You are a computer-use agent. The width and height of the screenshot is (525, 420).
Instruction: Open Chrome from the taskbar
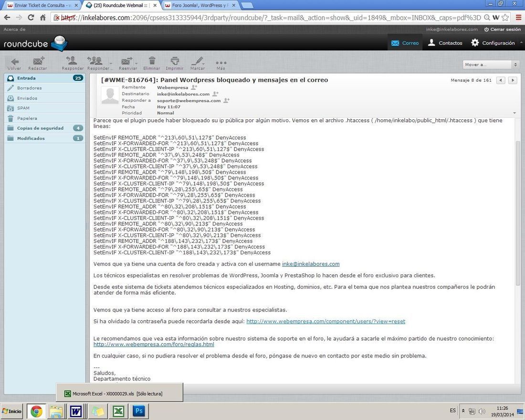pos(36,411)
